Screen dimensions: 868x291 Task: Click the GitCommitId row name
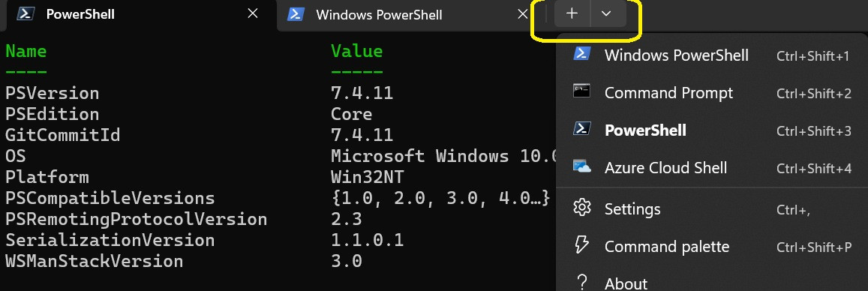point(62,135)
